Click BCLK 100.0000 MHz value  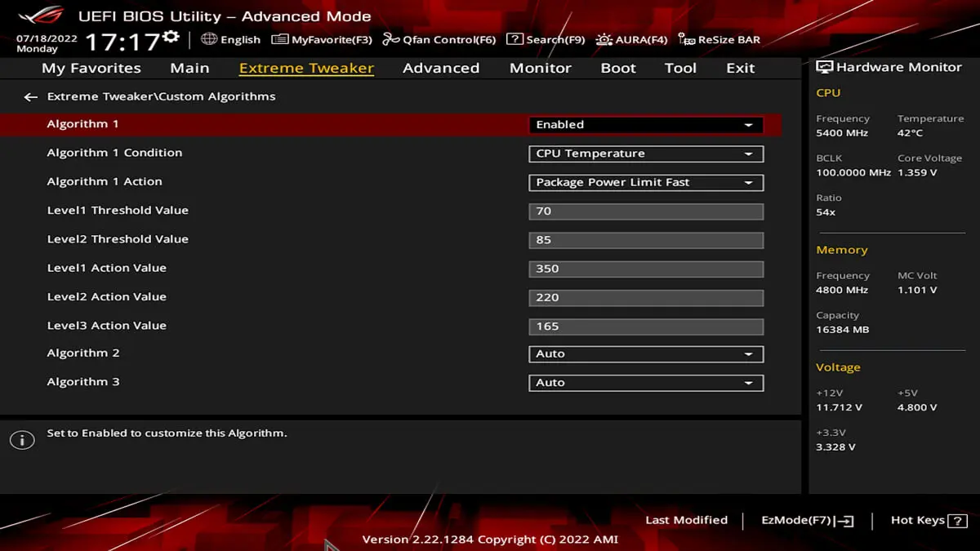click(x=853, y=172)
